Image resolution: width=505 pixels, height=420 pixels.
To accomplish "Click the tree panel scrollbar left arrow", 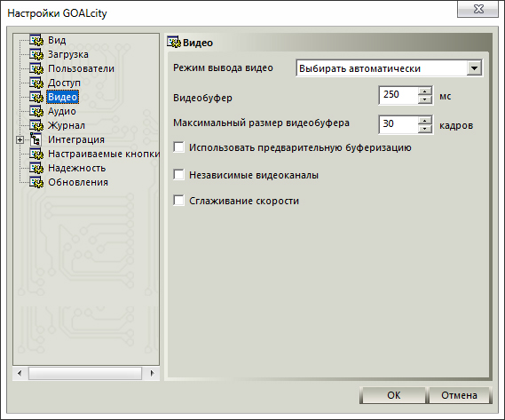I will pyautogui.click(x=20, y=373).
